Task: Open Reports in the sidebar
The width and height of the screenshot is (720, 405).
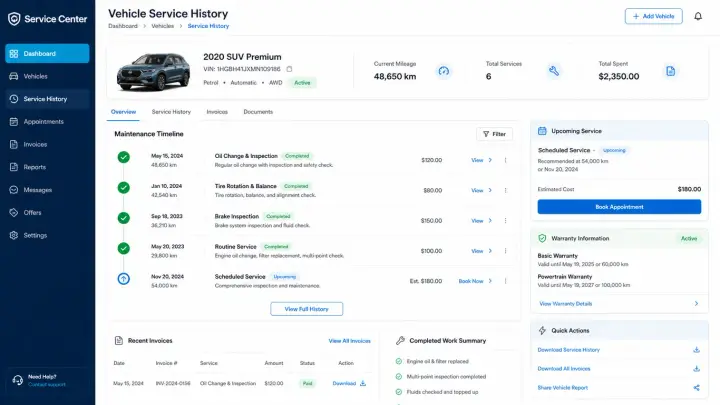Action: (x=47, y=167)
